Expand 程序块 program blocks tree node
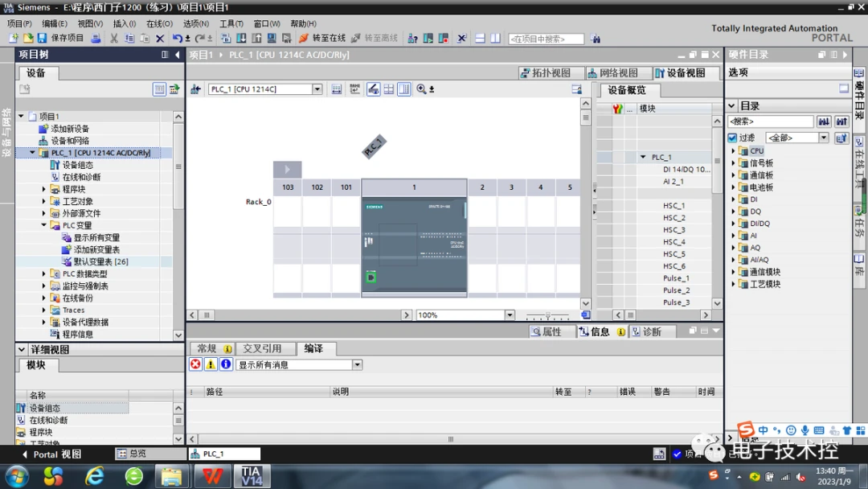Viewport: 868px width, 489px height. [x=43, y=189]
